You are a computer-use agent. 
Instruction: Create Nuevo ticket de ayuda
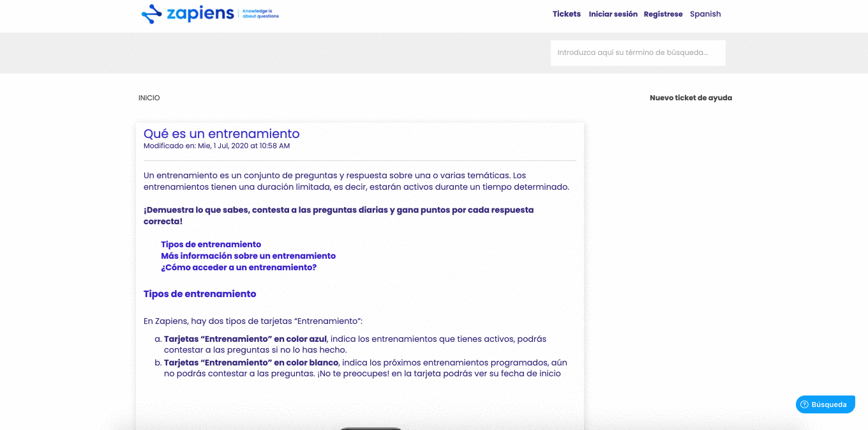691,98
